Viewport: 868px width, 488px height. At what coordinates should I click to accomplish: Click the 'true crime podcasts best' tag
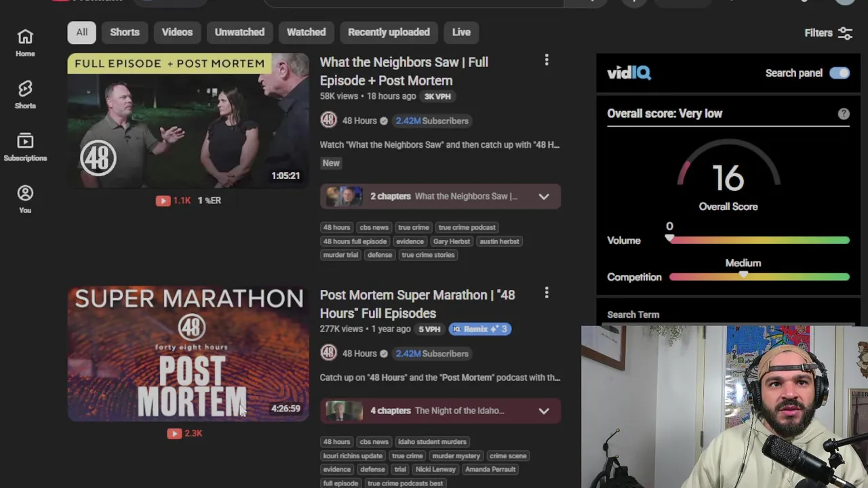coord(405,483)
